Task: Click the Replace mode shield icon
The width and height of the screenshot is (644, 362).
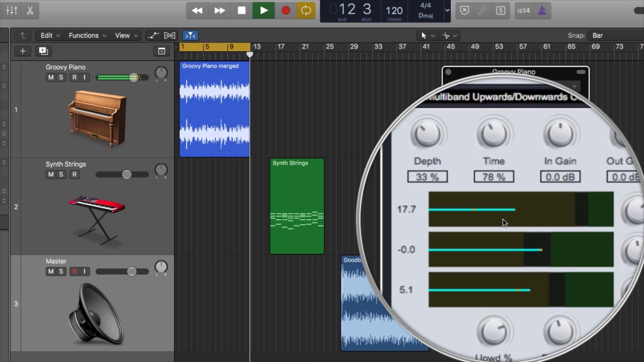Action: (464, 11)
